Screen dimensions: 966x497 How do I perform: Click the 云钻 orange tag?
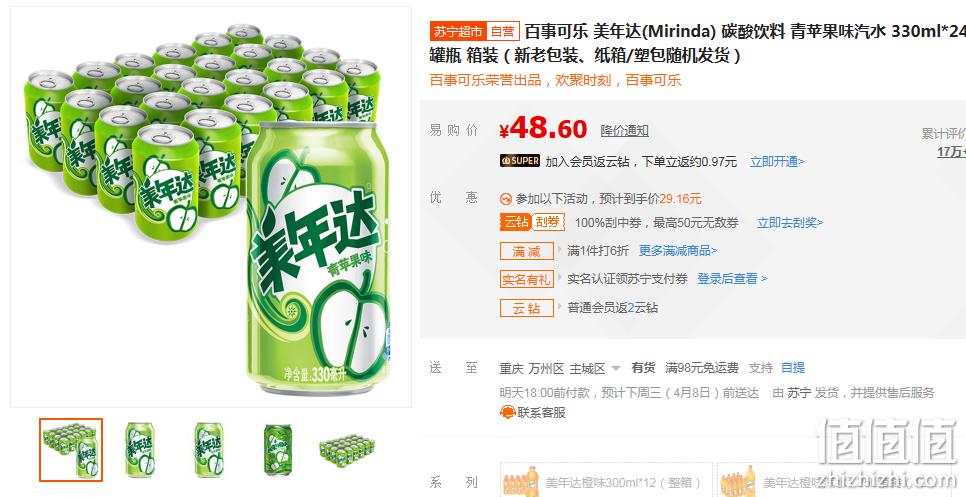pyautogui.click(x=515, y=222)
